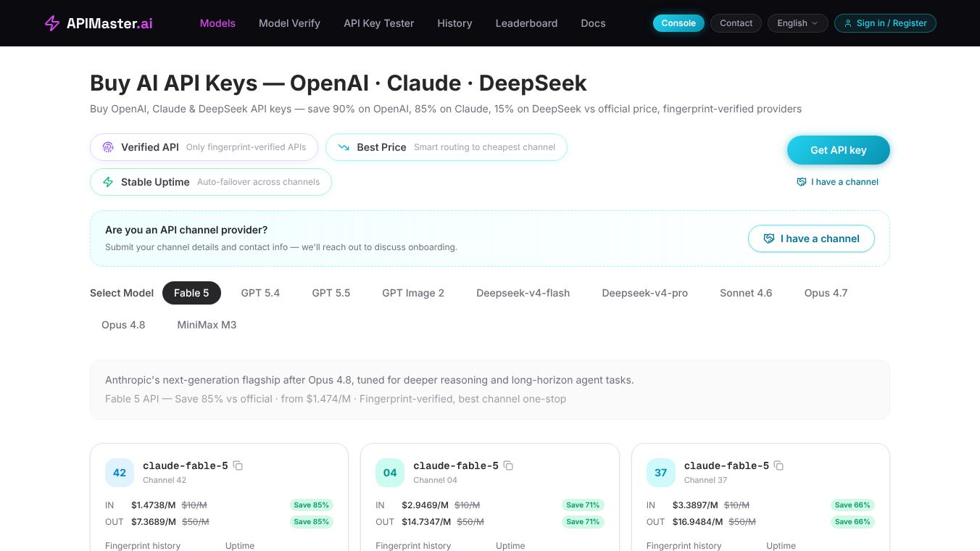980x551 pixels.
Task: Click Are you an API channel provider? heading
Action: coord(186,230)
